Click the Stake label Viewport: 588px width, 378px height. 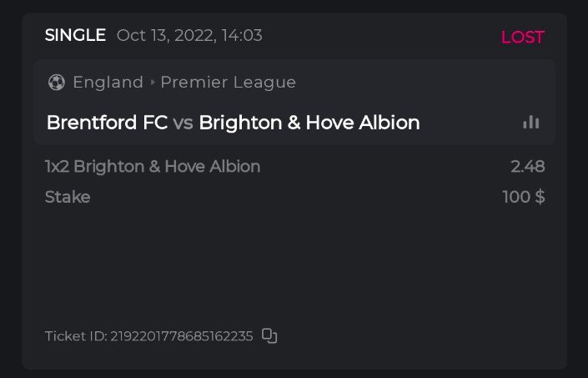click(x=68, y=197)
